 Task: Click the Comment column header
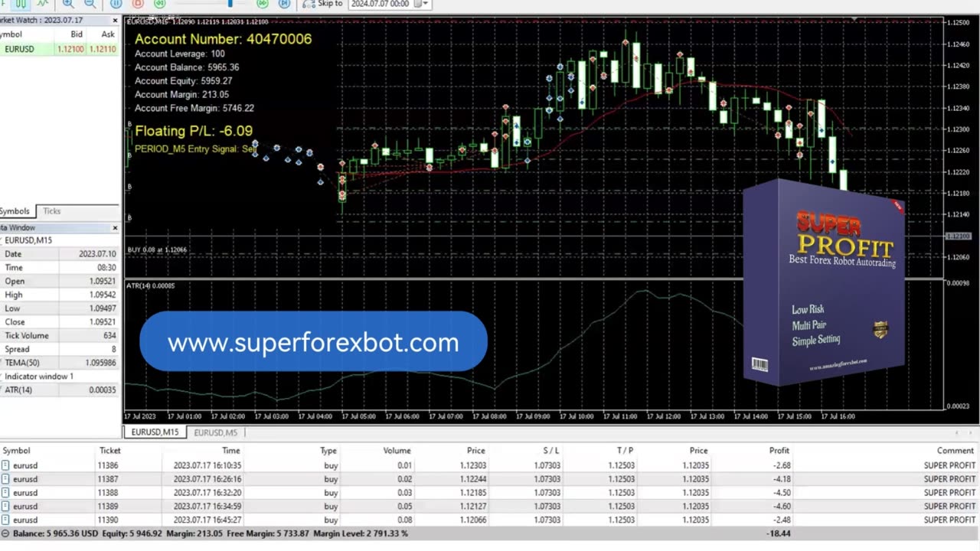[955, 451]
